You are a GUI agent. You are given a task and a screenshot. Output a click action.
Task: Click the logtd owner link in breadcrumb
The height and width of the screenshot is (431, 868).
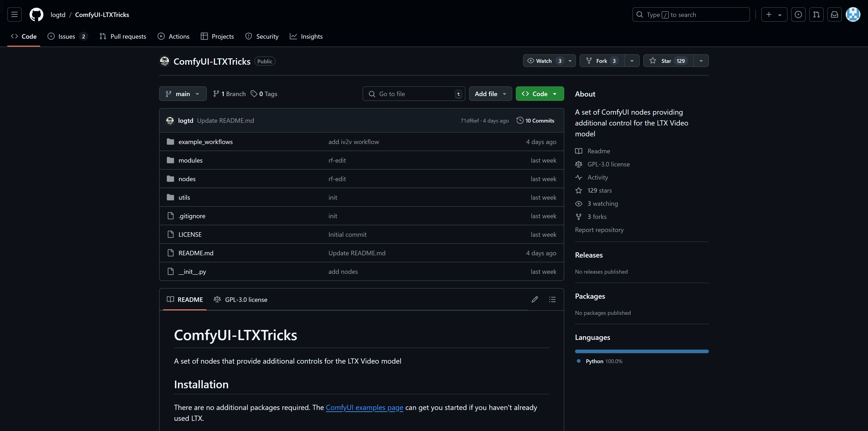coord(58,14)
